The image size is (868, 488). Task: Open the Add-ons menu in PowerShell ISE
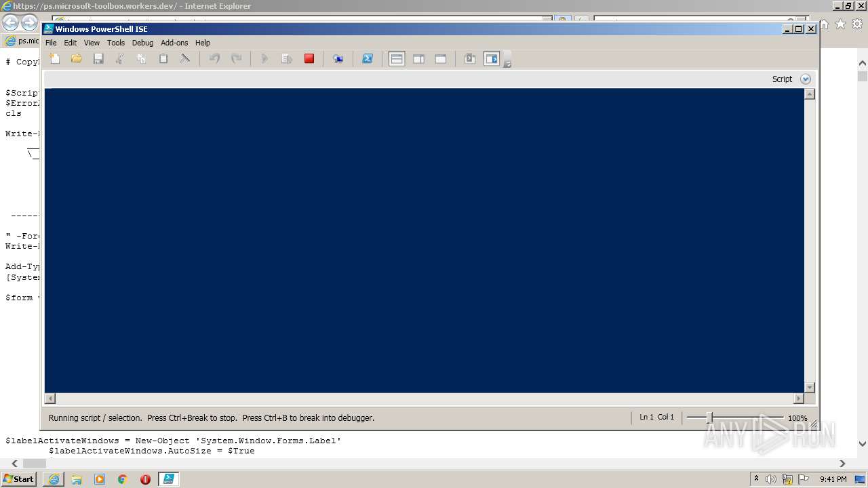[x=174, y=43]
